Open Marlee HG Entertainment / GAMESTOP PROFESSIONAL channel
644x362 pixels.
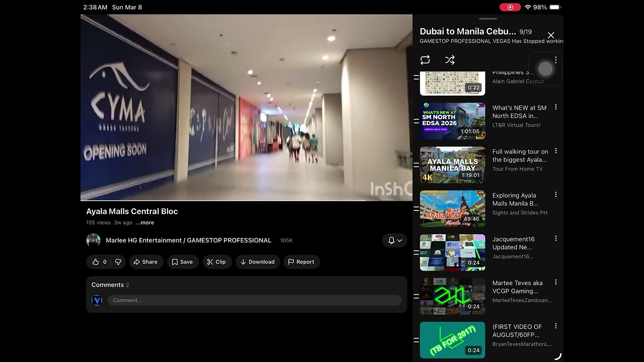click(x=189, y=240)
